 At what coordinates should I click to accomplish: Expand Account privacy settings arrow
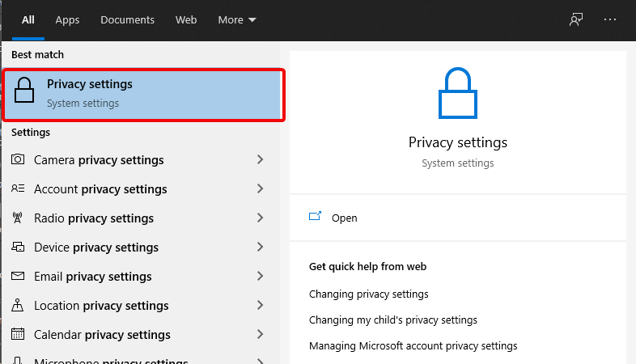click(261, 188)
